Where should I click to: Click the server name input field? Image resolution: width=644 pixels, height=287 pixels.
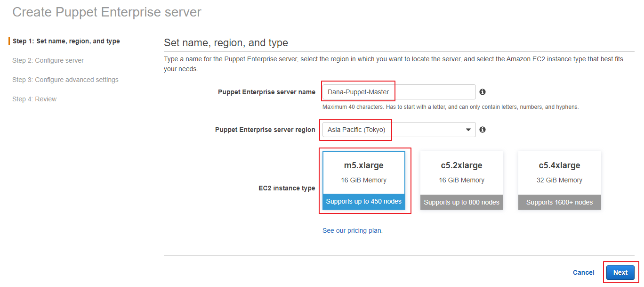tap(399, 92)
